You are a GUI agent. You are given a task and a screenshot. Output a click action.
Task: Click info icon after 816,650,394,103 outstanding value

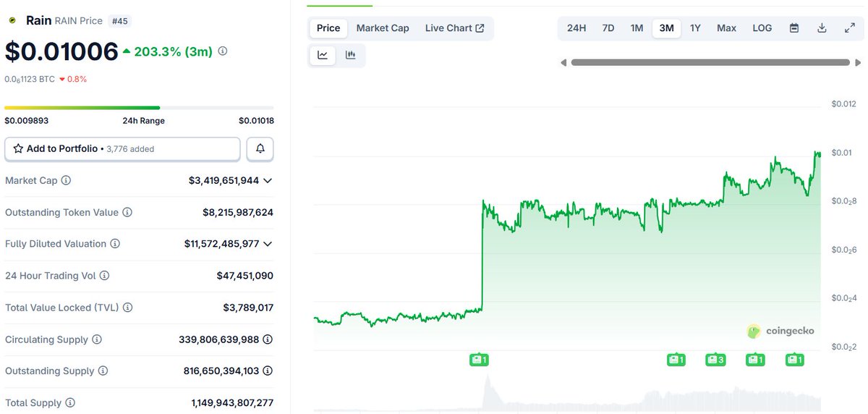point(268,371)
